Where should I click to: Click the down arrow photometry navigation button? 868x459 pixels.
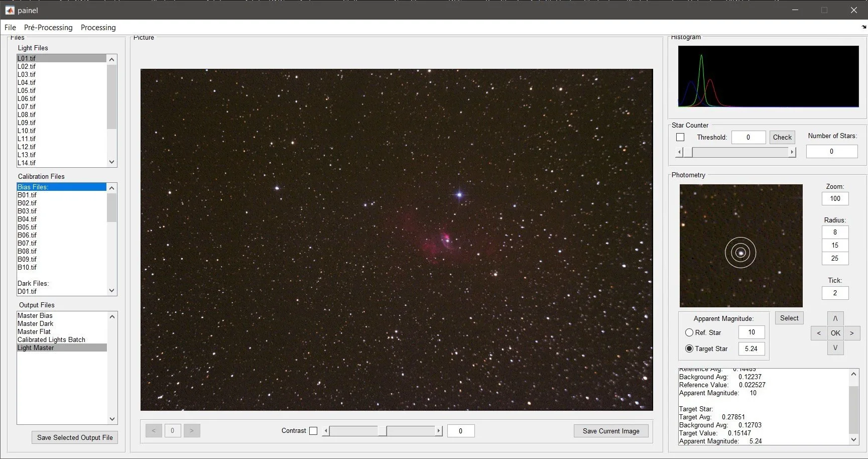pyautogui.click(x=835, y=348)
